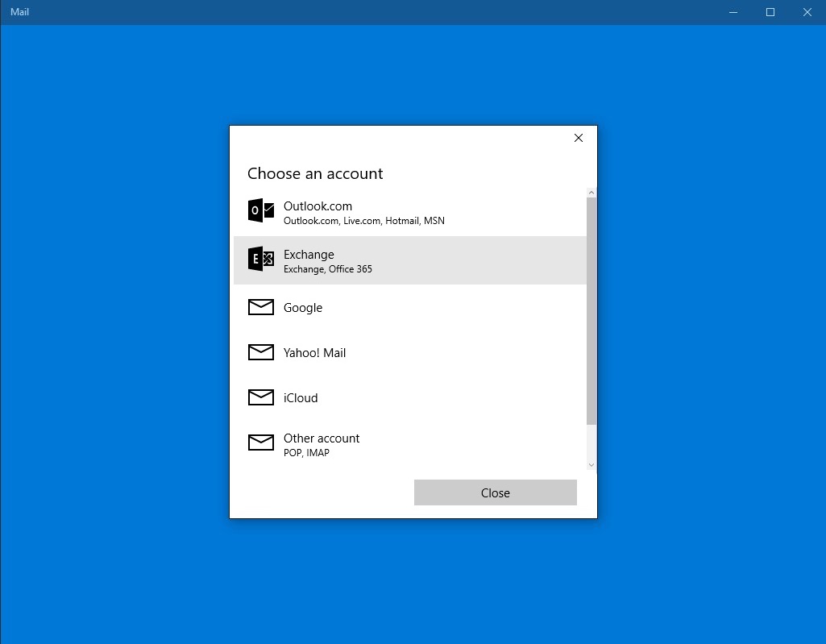Click the scrollbar down arrow

pos(591,464)
